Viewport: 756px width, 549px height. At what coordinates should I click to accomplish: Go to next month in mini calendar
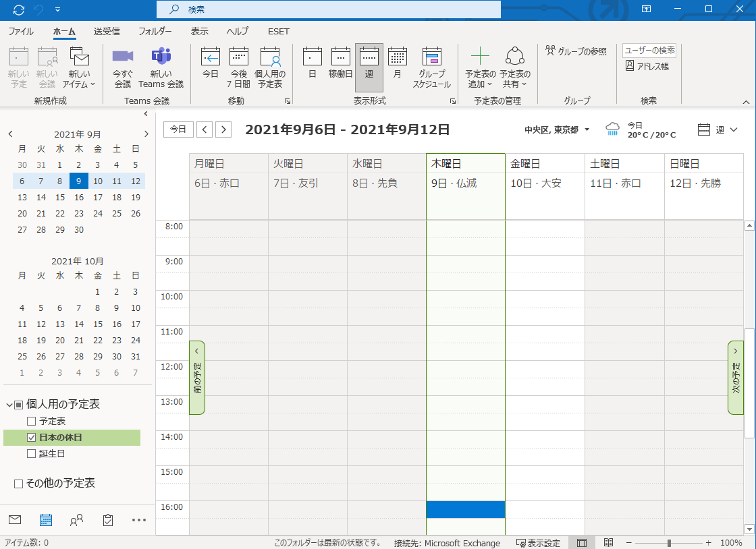pos(146,134)
